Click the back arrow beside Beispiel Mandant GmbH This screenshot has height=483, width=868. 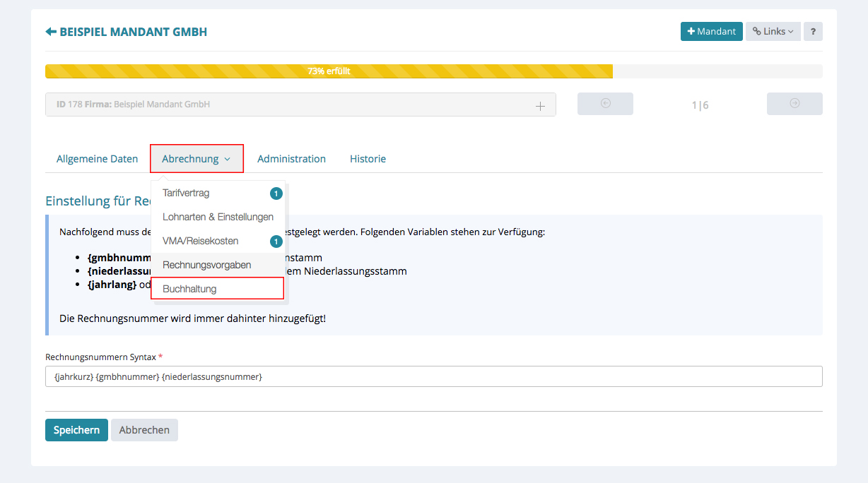tap(51, 32)
